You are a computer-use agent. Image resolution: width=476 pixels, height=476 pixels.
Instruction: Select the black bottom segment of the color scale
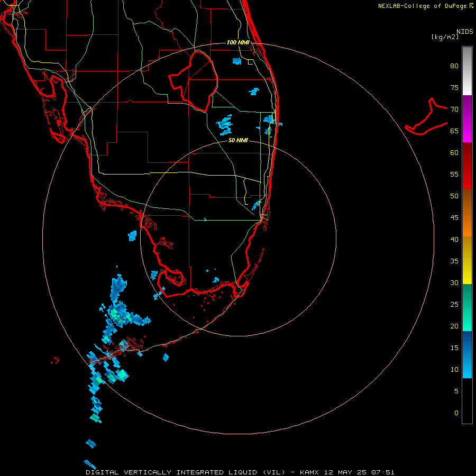pos(467,401)
